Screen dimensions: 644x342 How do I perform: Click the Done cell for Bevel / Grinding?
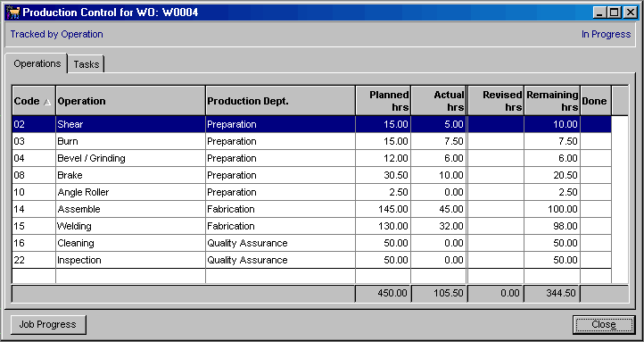[596, 158]
